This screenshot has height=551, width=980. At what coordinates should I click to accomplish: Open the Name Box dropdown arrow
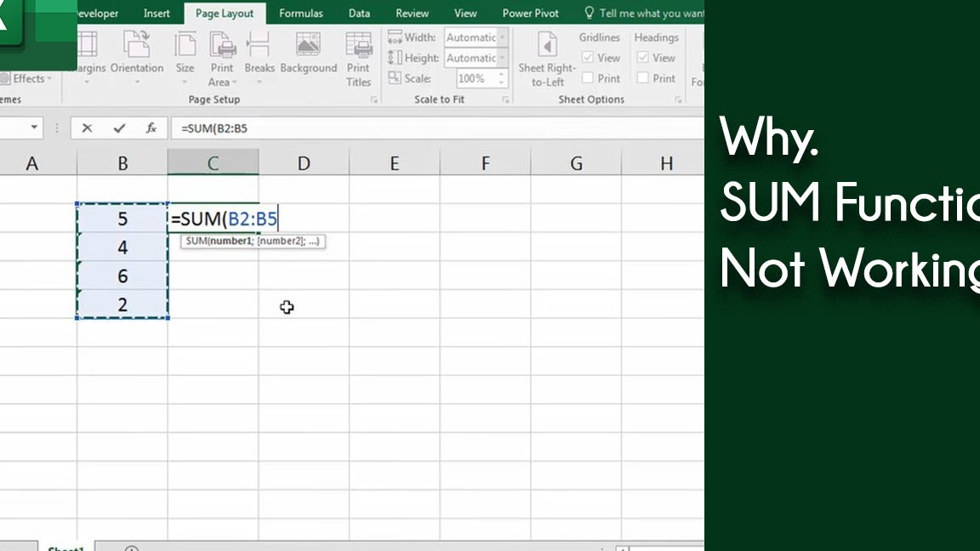coord(35,128)
